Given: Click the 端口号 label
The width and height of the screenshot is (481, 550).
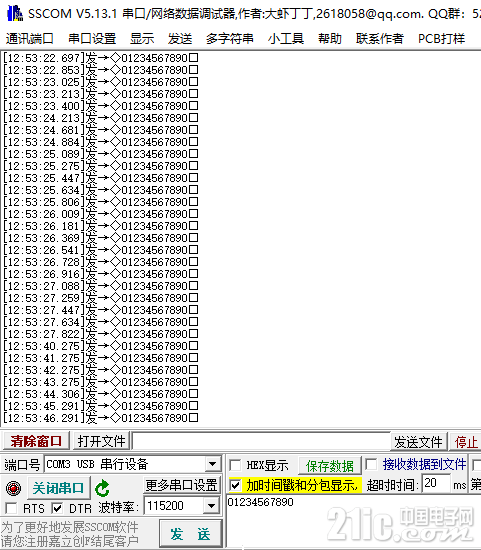Looking at the screenshot, I should pyautogui.click(x=22, y=465).
